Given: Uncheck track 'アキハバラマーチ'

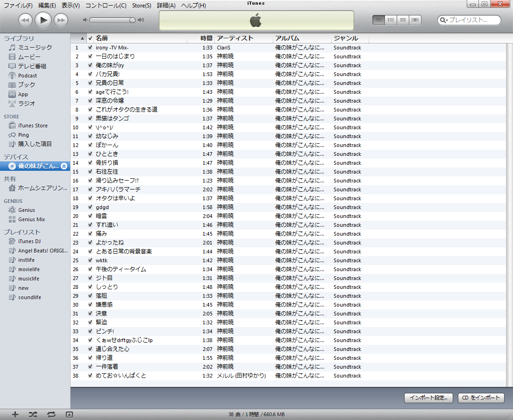Looking at the screenshot, I should (x=90, y=189).
